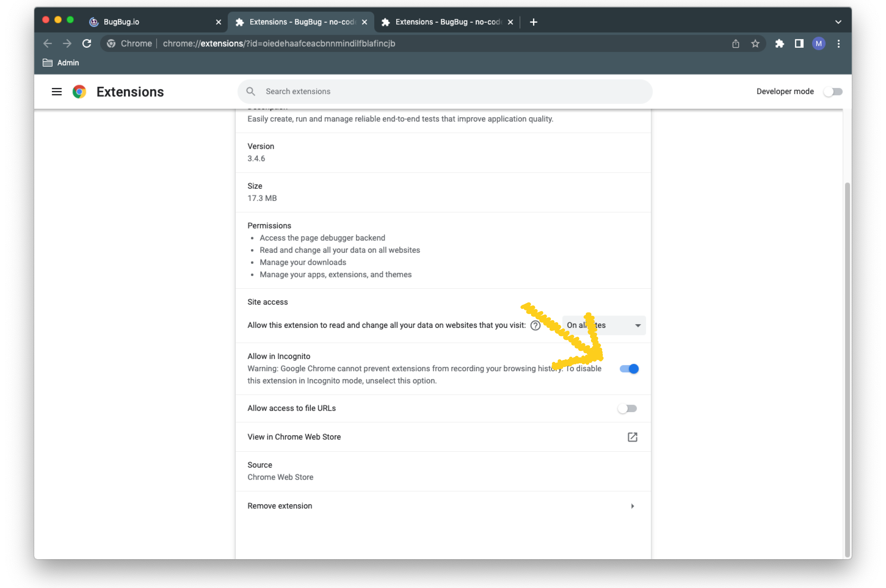Click the version value 3.4.6
The image size is (886, 588).
tap(256, 158)
